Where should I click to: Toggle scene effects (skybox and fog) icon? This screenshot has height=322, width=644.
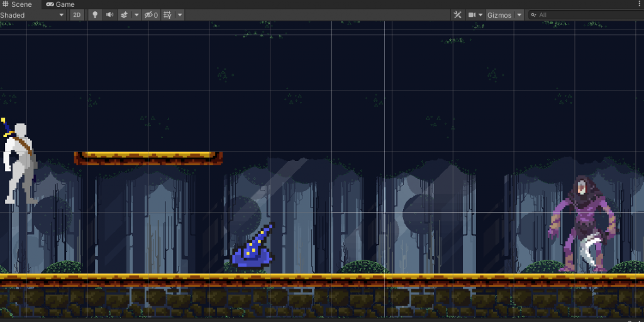124,15
